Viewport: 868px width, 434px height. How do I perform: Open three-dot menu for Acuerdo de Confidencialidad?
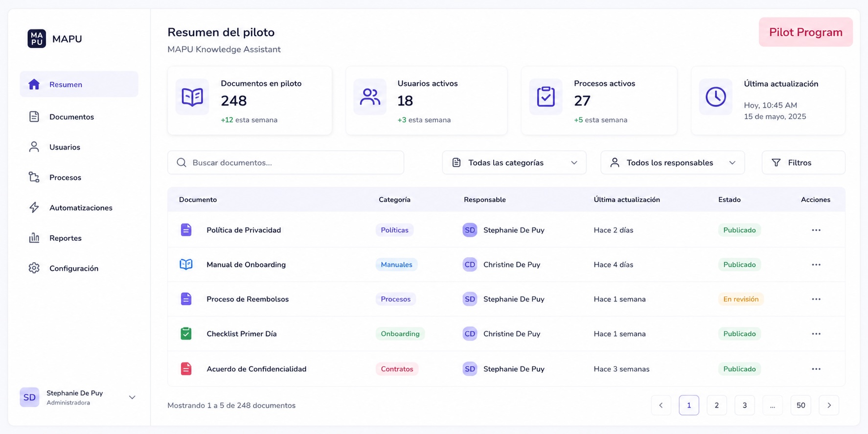(x=816, y=369)
